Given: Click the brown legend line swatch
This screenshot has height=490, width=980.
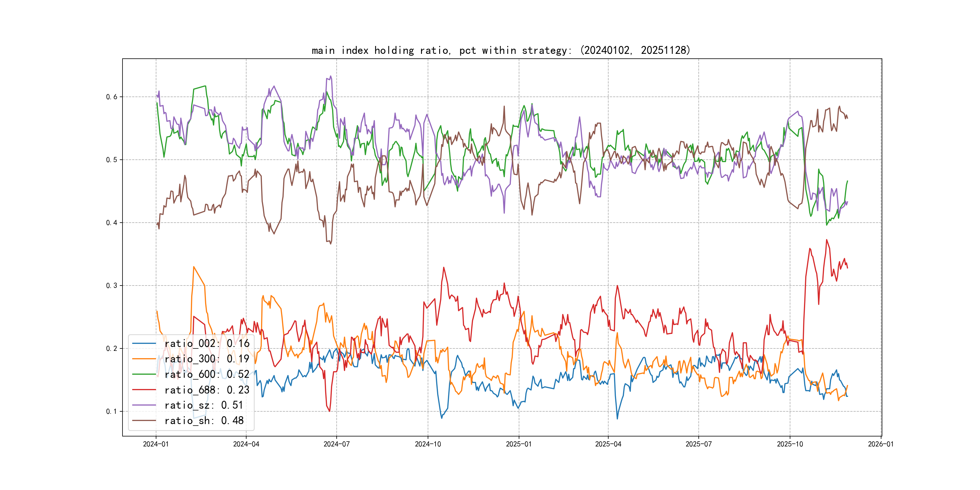Looking at the screenshot, I should click(x=144, y=420).
